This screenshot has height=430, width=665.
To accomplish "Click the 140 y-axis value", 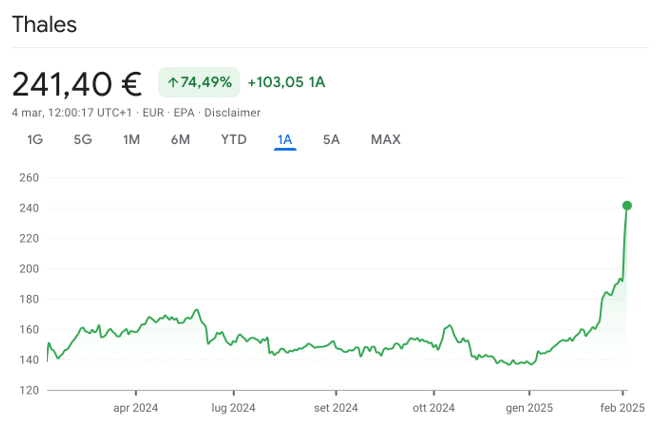I will [29, 360].
